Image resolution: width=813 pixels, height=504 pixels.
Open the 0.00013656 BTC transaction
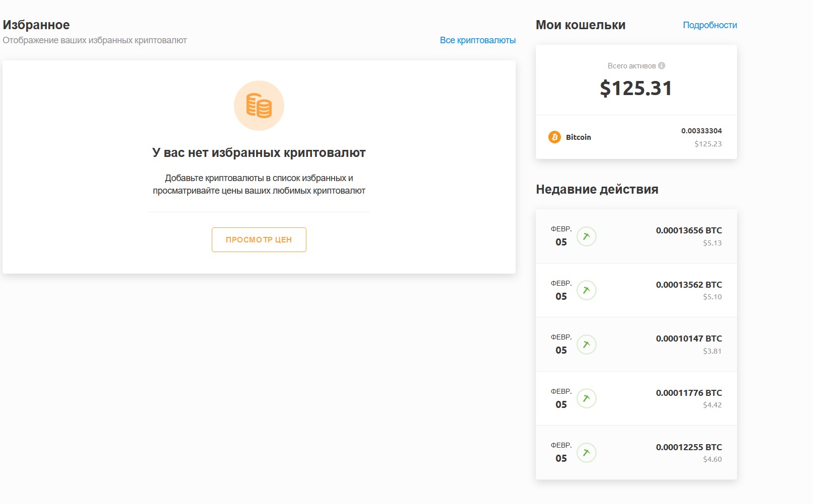[x=688, y=230]
